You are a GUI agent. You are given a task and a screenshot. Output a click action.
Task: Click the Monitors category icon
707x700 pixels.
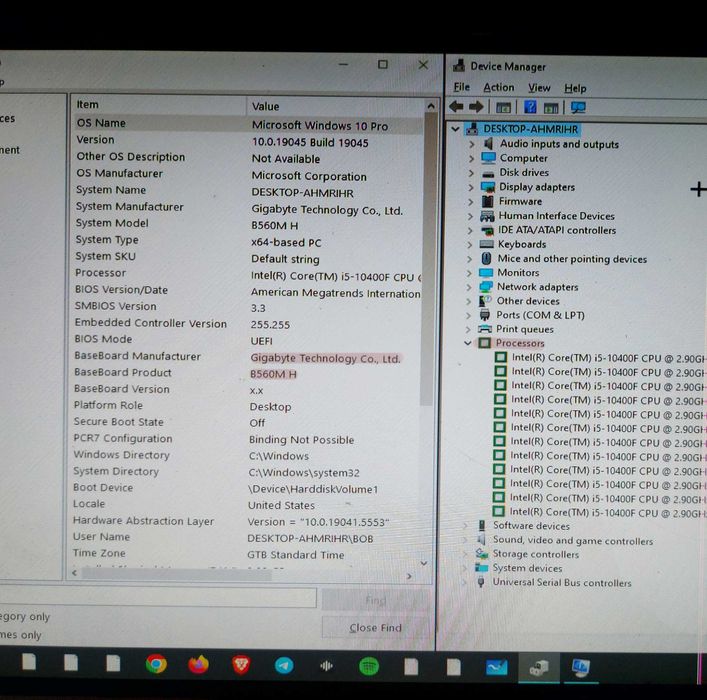(486, 272)
